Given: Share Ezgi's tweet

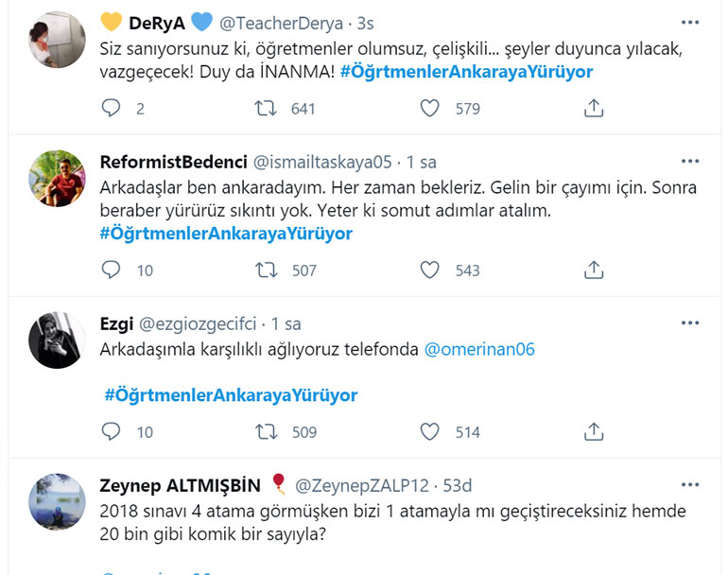Looking at the screenshot, I should [x=594, y=432].
